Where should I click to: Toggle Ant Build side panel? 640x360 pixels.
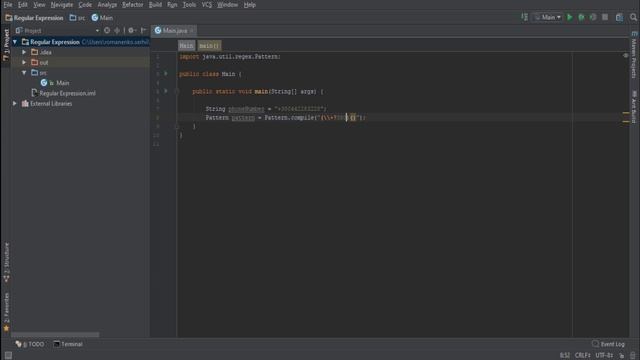tap(634, 107)
